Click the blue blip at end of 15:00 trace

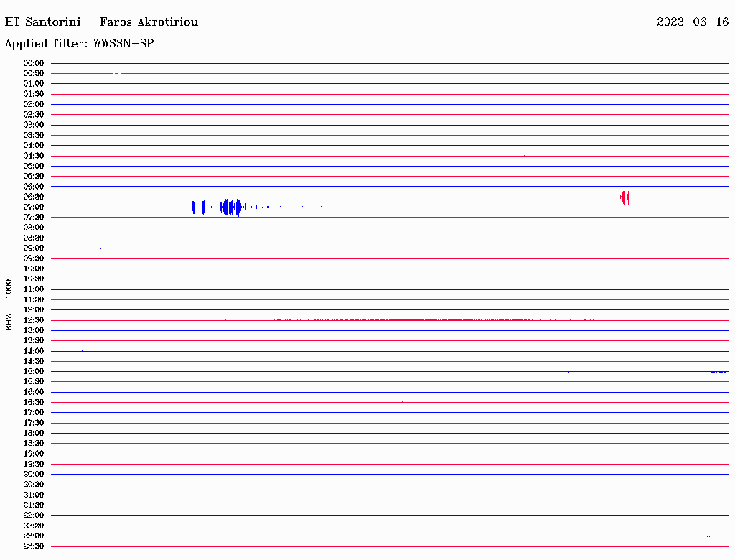[x=718, y=372]
